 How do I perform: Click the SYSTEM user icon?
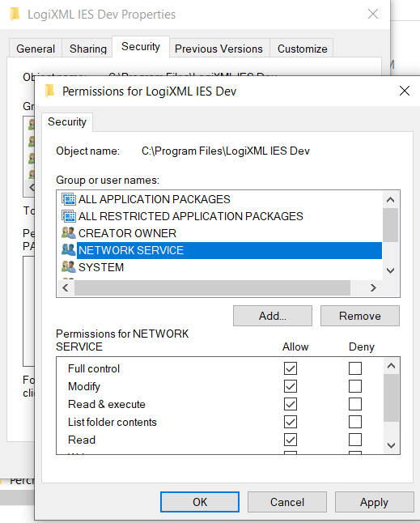point(69,267)
